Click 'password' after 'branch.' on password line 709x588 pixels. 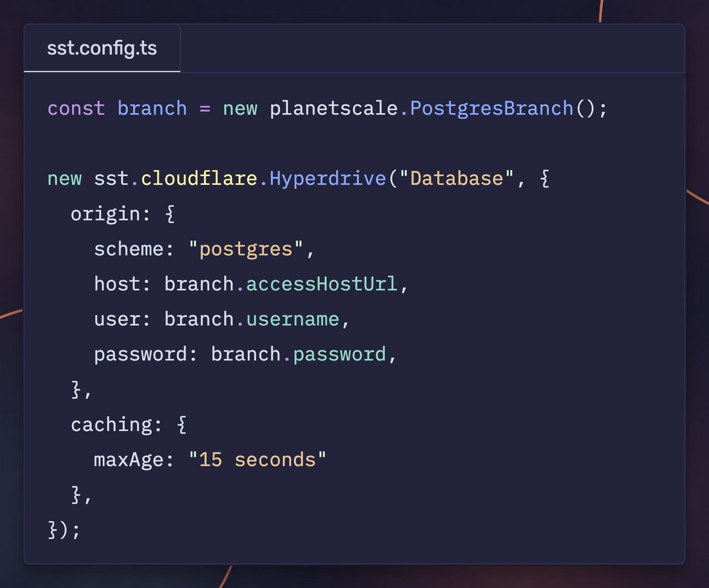point(339,355)
